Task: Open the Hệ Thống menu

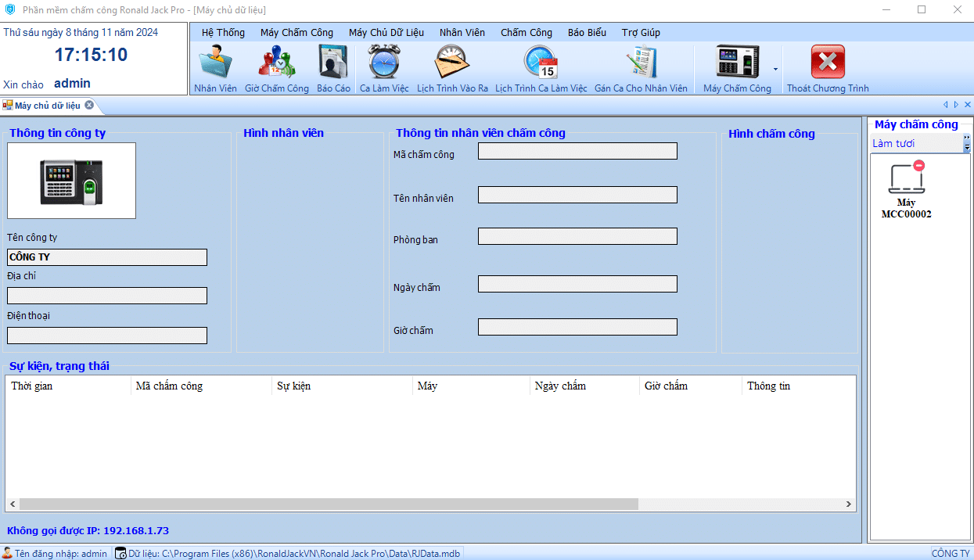Action: click(x=223, y=33)
